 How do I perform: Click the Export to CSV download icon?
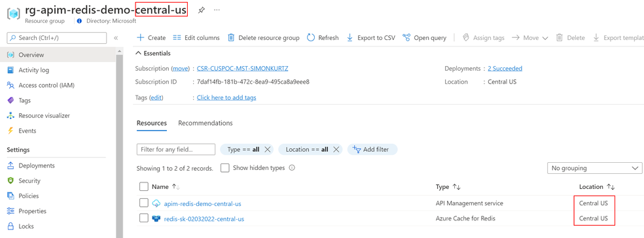click(350, 38)
